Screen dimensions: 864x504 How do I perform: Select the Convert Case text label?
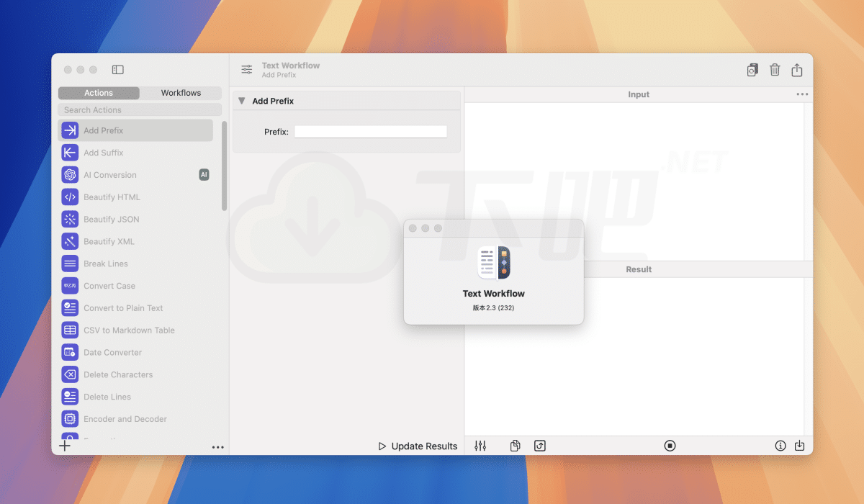[x=109, y=286]
